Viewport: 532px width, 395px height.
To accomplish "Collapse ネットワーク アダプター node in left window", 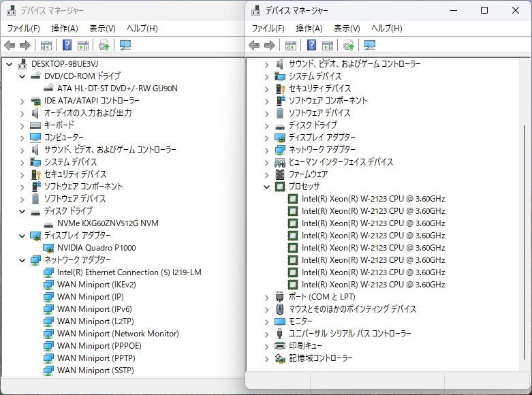I will pos(22,260).
